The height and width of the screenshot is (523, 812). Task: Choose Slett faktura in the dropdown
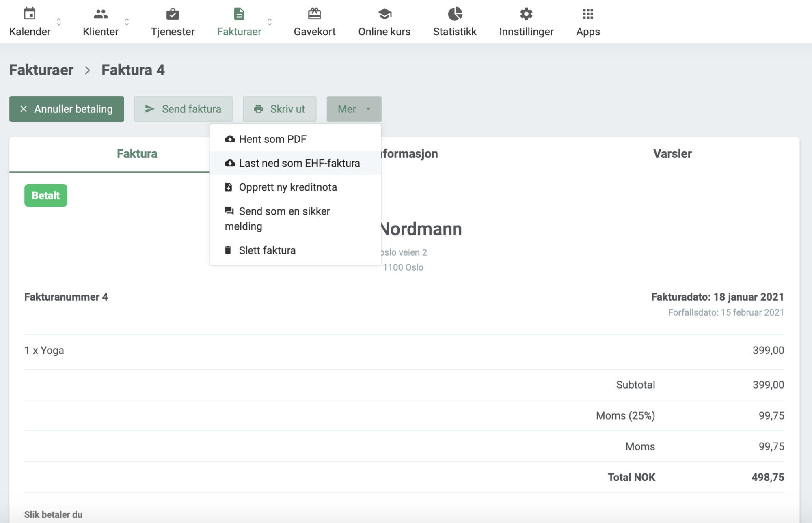tap(296, 250)
